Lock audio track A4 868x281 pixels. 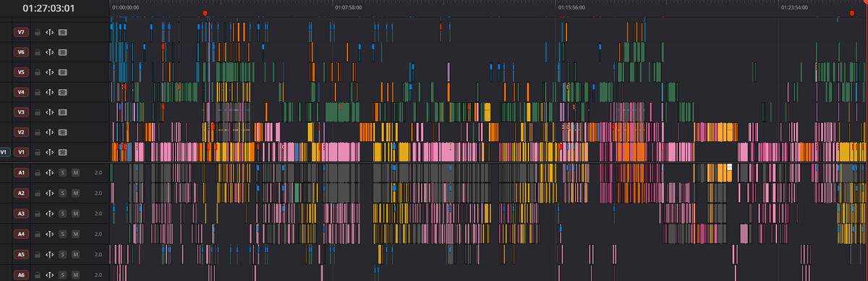(37, 234)
